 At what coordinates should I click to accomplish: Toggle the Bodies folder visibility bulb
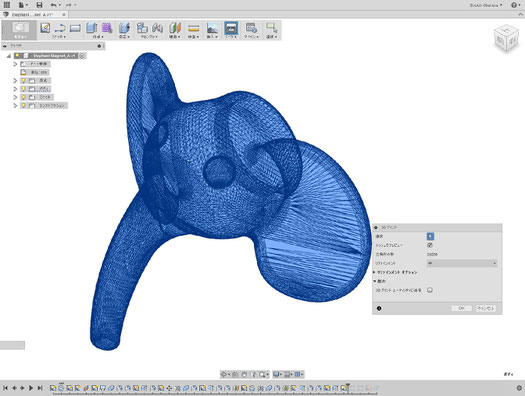click(23, 89)
